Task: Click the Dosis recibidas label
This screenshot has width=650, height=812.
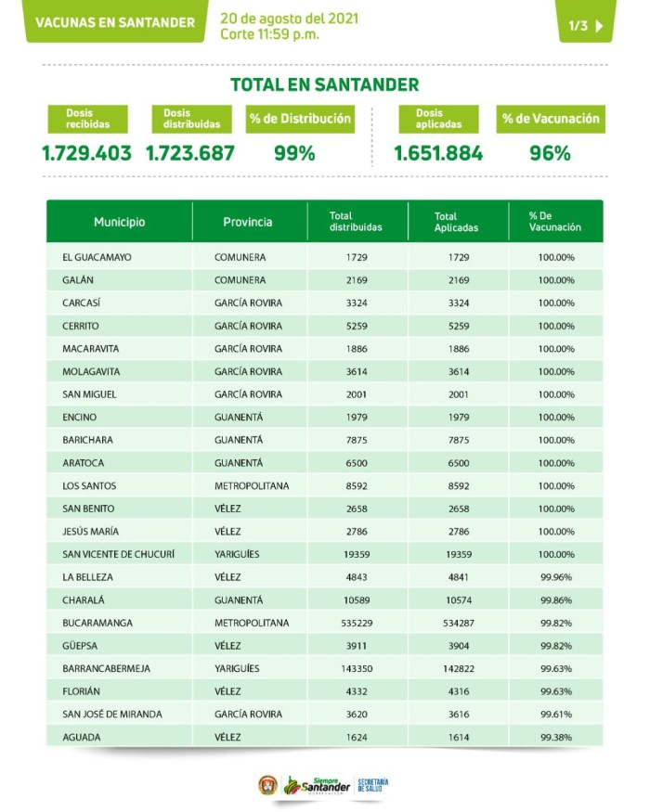Action: [x=87, y=119]
